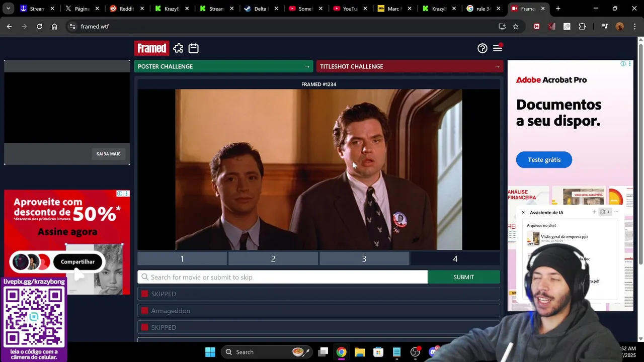
Task: Click the Framed logo
Action: (x=151, y=48)
